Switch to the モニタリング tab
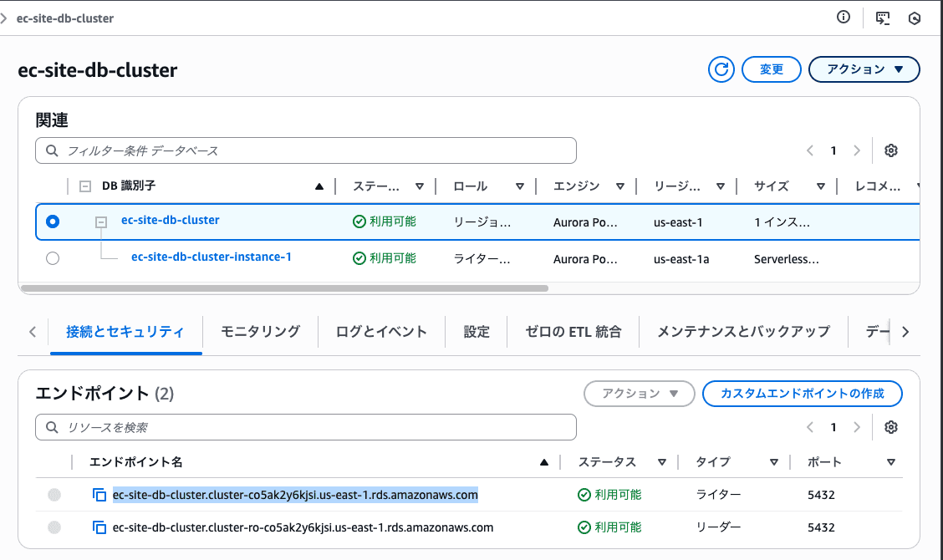This screenshot has width=943, height=560. tap(260, 331)
